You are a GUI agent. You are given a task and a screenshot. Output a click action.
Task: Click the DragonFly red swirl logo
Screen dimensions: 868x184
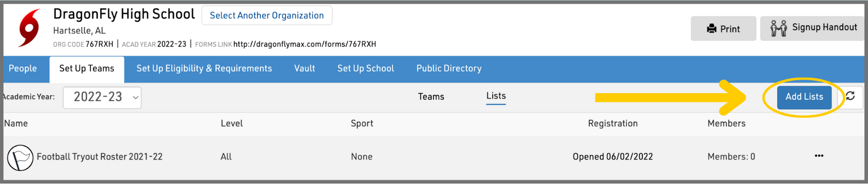coord(29,28)
